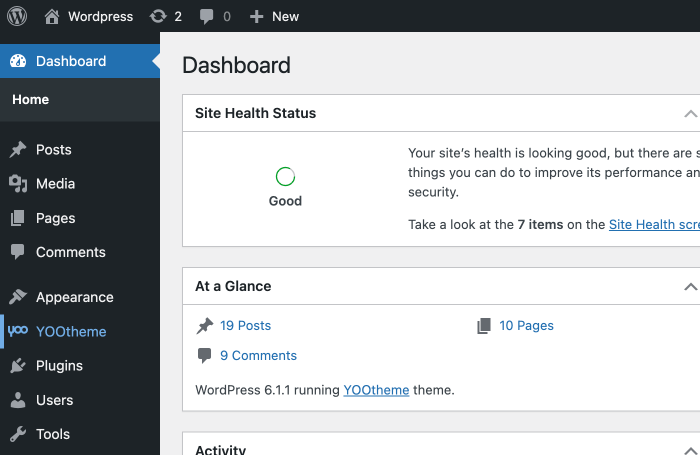Click the New content button label

pos(285,17)
